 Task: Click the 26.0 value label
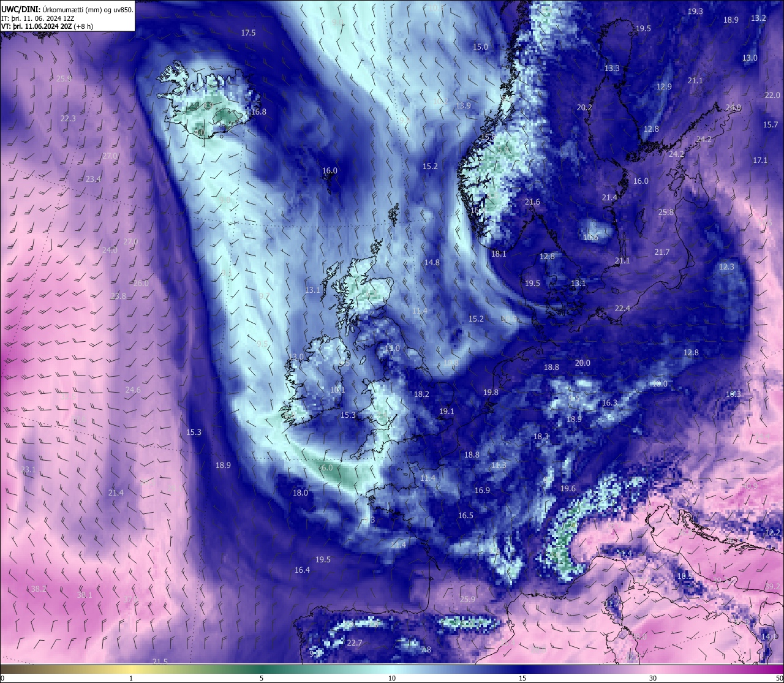(141, 284)
